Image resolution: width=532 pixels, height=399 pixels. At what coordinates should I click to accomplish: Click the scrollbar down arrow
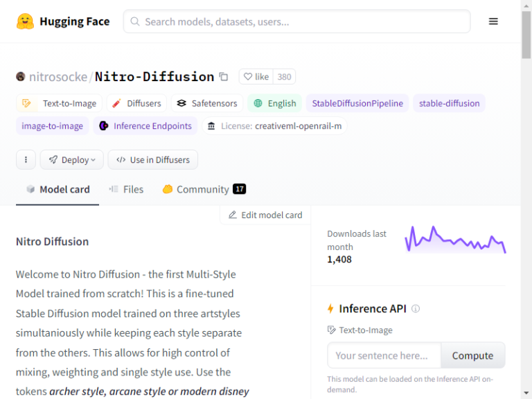pos(526,393)
